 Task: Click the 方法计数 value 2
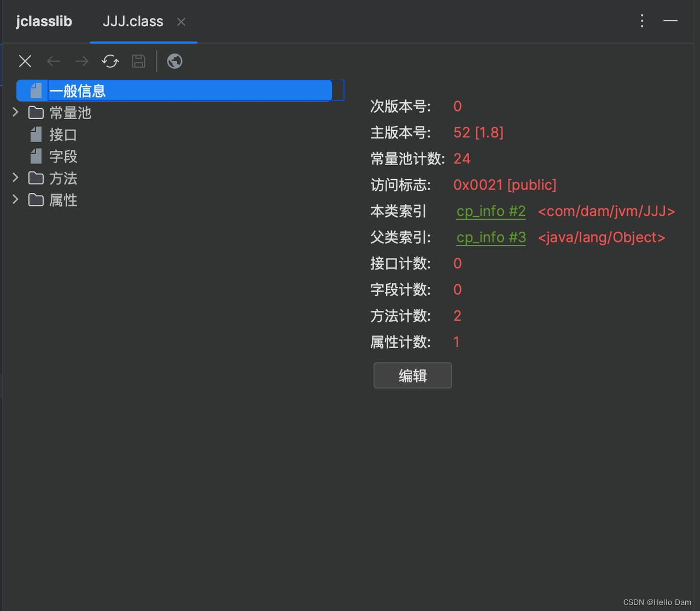[x=458, y=316]
